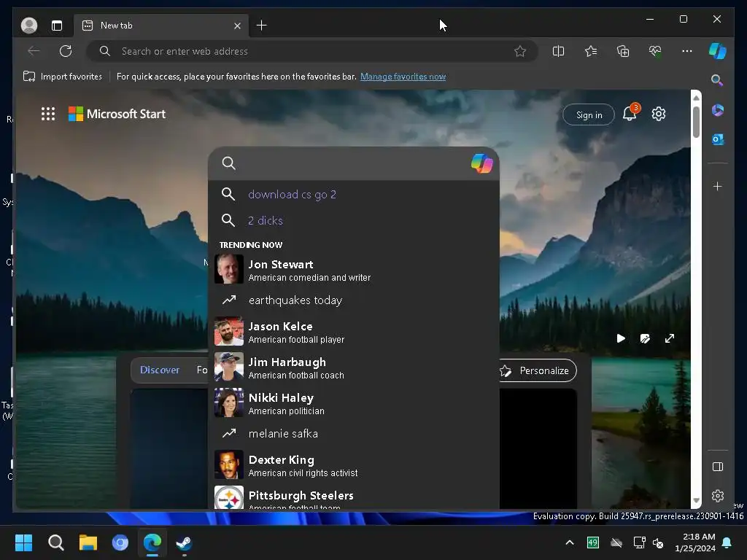Screen dimensions: 747x560
Task: Open the Windows Start menu
Action: pos(24,542)
